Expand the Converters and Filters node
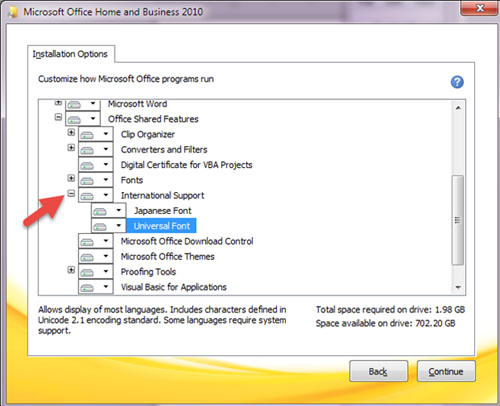The width and height of the screenshot is (500, 406). point(71,147)
